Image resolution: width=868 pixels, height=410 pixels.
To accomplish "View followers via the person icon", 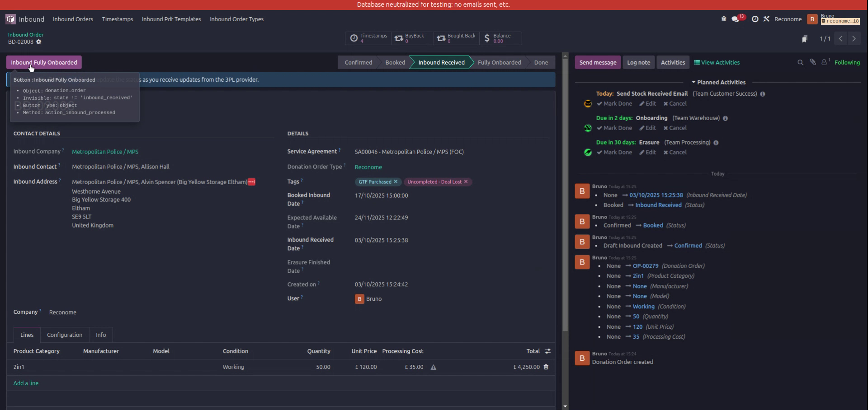I will tap(824, 62).
